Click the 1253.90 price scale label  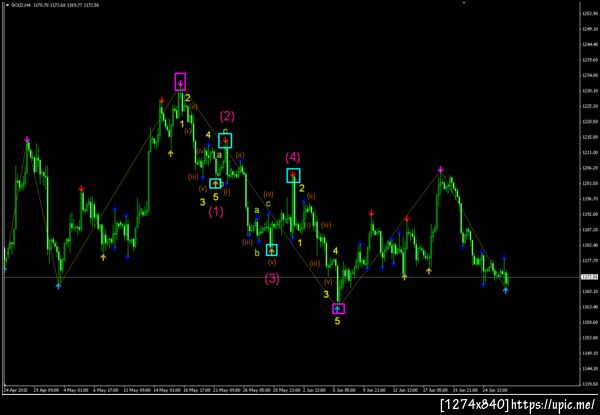(x=588, y=14)
